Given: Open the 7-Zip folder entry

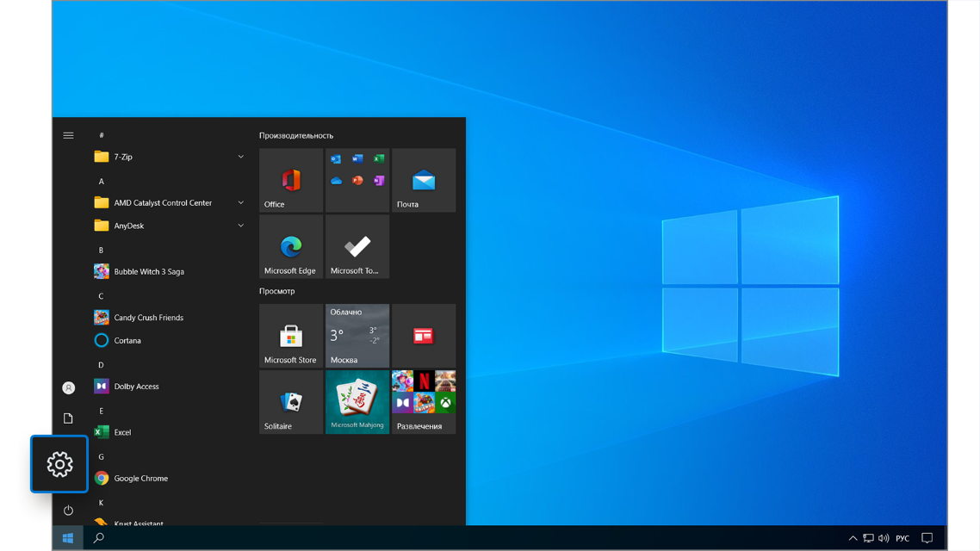Looking at the screenshot, I should tap(169, 157).
